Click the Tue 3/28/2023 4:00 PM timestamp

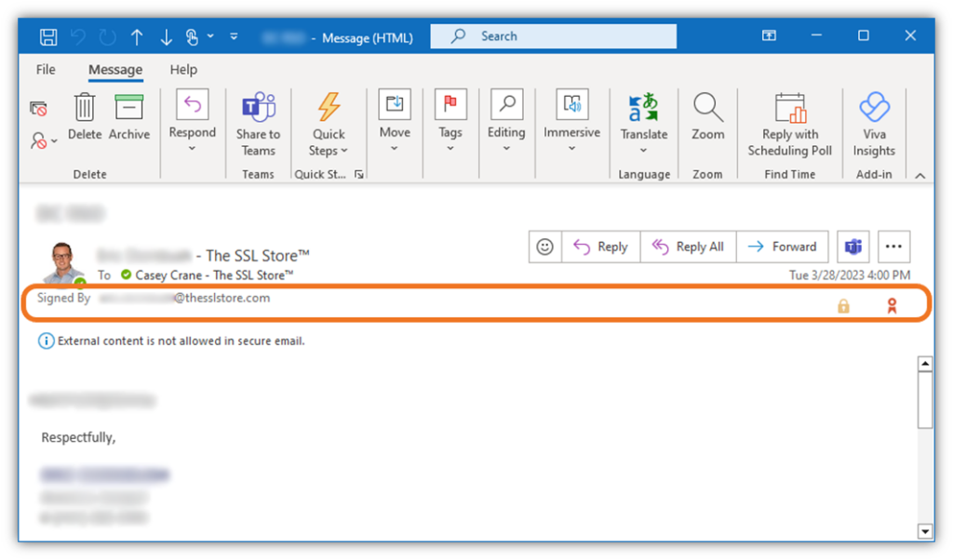coord(850,275)
